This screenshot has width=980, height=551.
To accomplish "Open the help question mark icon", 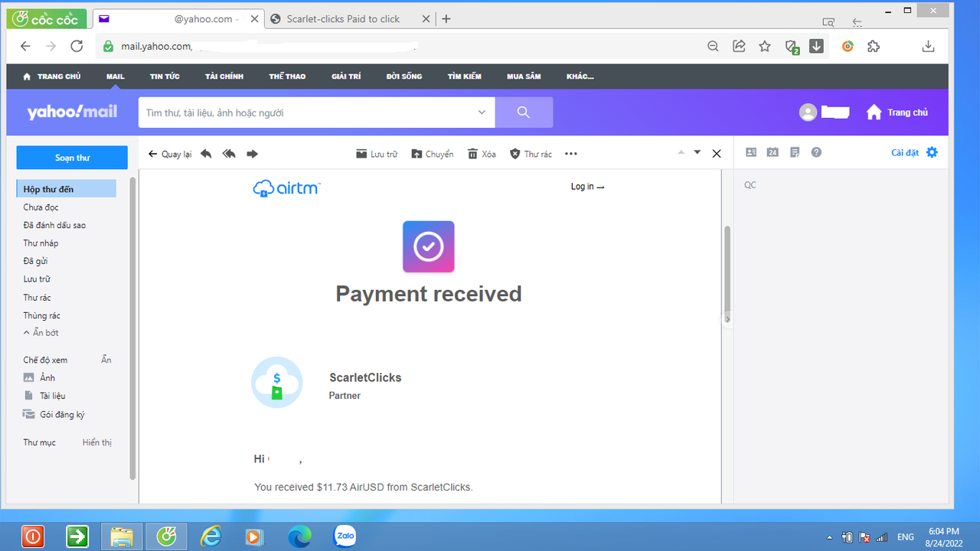I will click(816, 152).
